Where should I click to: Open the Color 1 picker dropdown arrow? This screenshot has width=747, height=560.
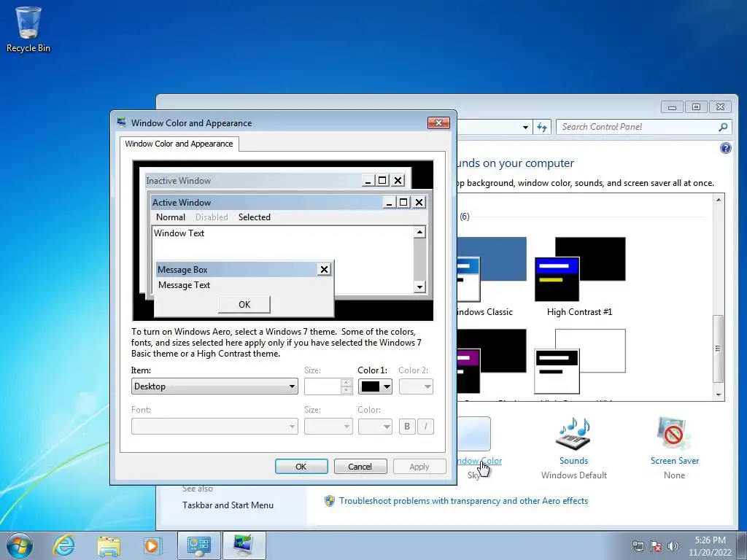coord(387,386)
